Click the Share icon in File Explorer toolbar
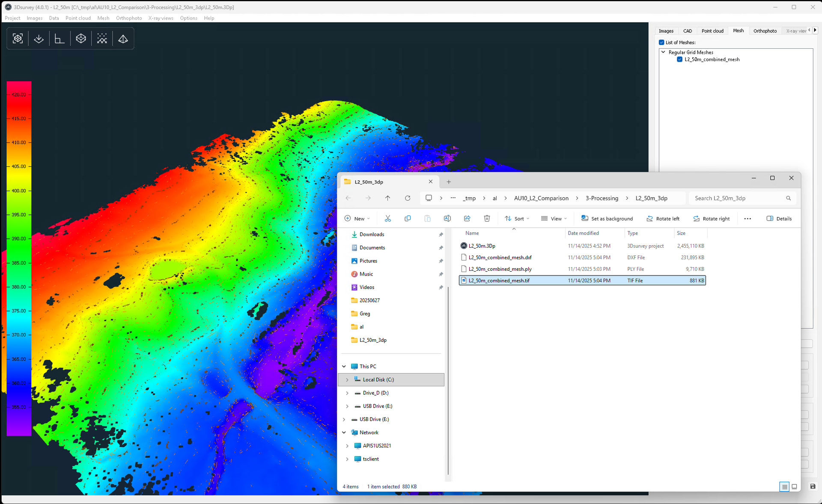 (x=467, y=218)
